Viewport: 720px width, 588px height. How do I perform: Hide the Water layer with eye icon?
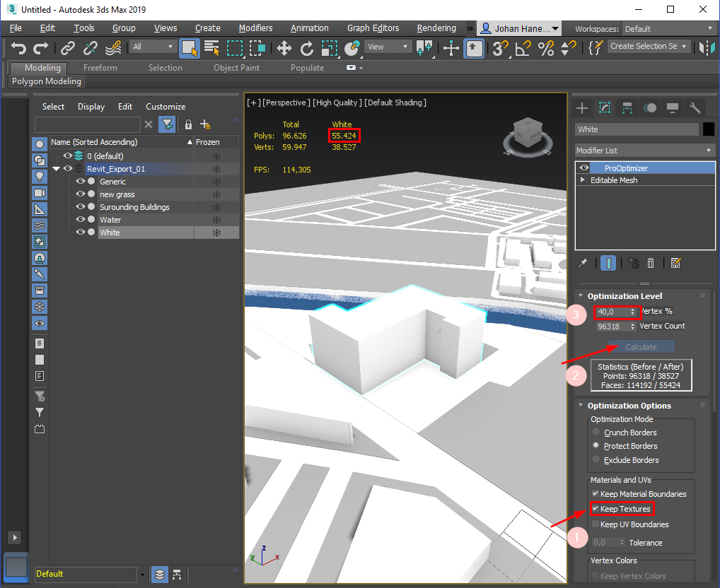point(81,220)
